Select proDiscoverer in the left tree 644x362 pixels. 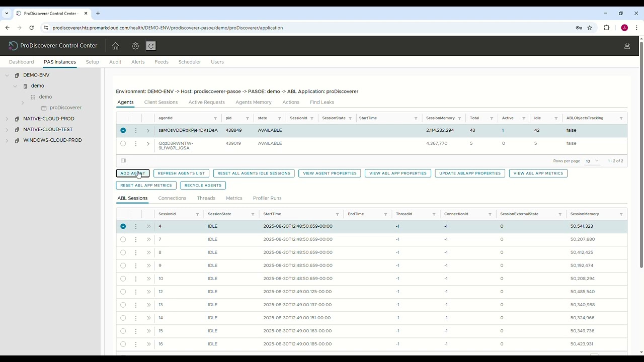click(65, 108)
